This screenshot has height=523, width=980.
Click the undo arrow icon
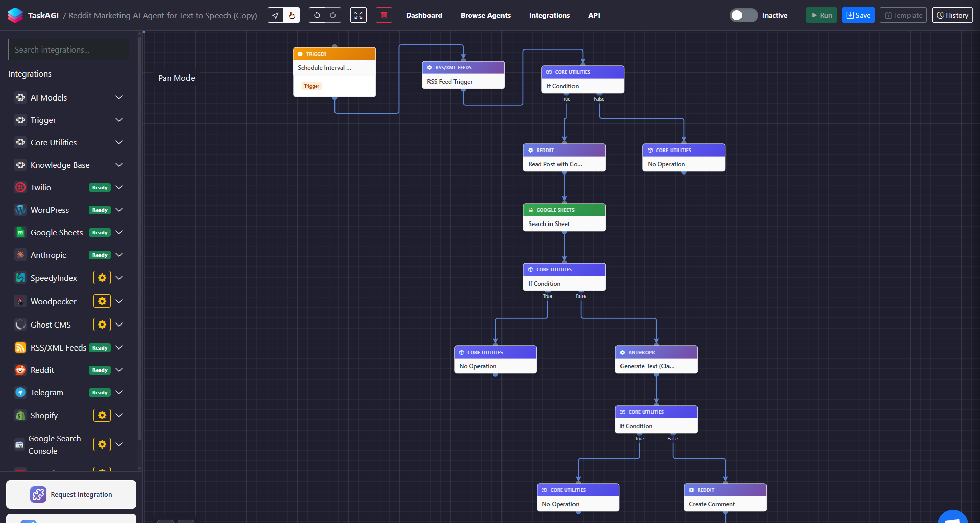click(x=317, y=15)
